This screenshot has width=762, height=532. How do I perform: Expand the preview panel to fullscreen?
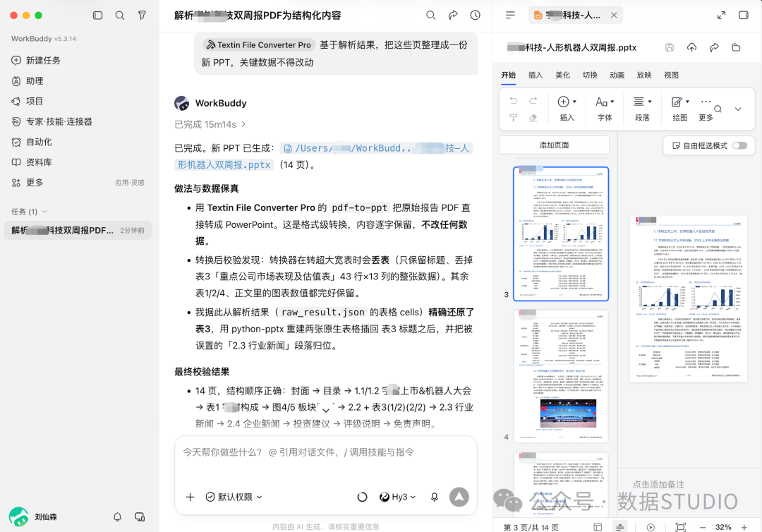tap(721, 15)
